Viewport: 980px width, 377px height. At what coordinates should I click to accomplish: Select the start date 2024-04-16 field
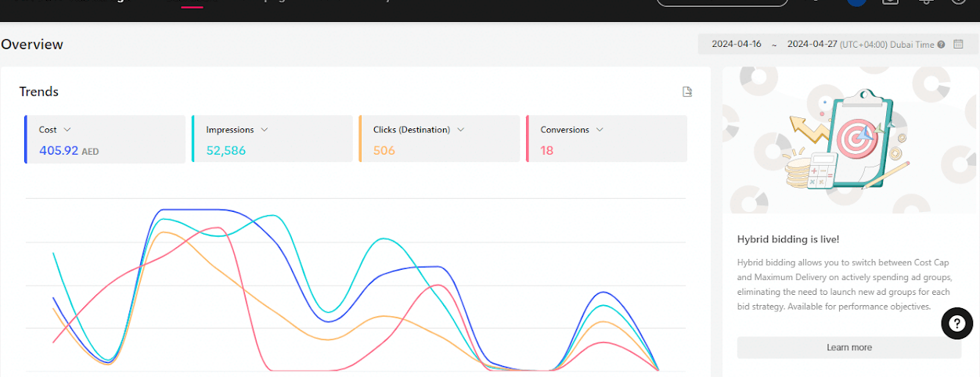tap(736, 45)
